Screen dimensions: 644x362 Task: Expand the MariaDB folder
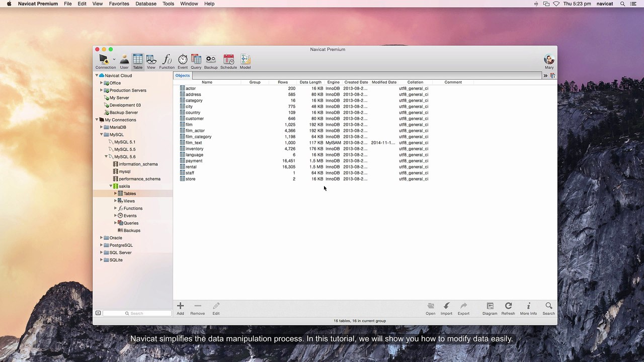(101, 127)
